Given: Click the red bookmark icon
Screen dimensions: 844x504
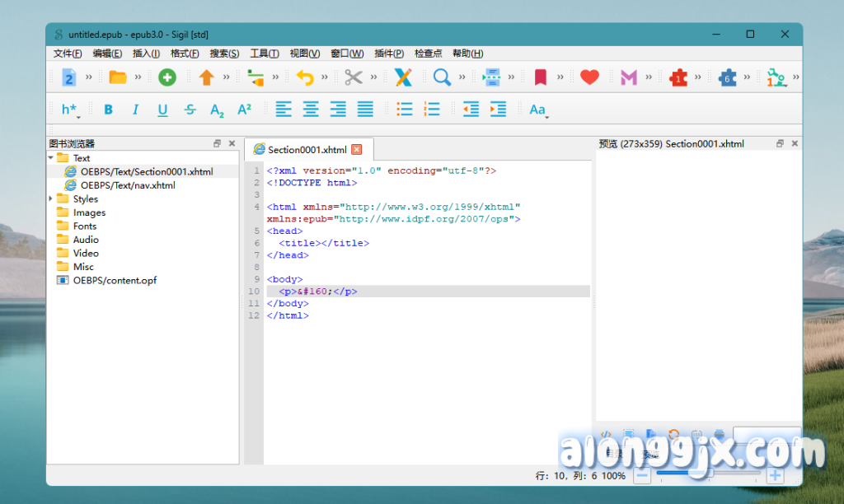Looking at the screenshot, I should click(541, 77).
